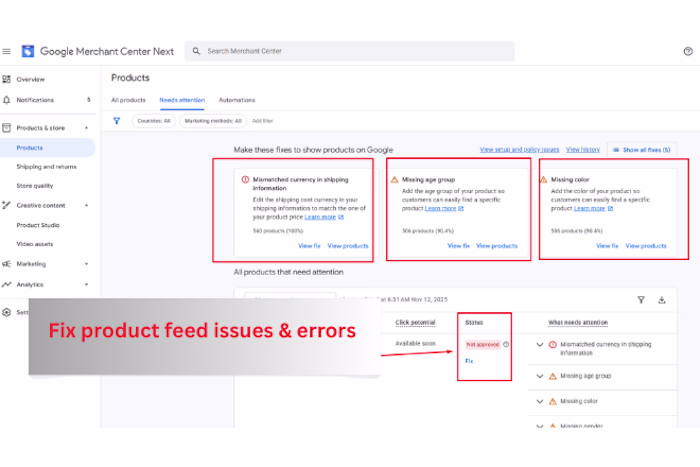Expand the Missing age group issue row

[540, 376]
